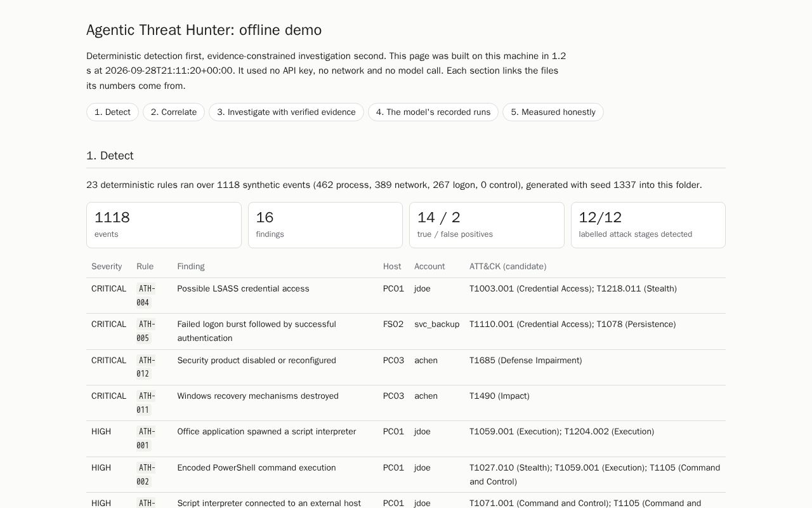The height and width of the screenshot is (508, 812).
Task: Click the Rule column header
Action: click(x=145, y=266)
